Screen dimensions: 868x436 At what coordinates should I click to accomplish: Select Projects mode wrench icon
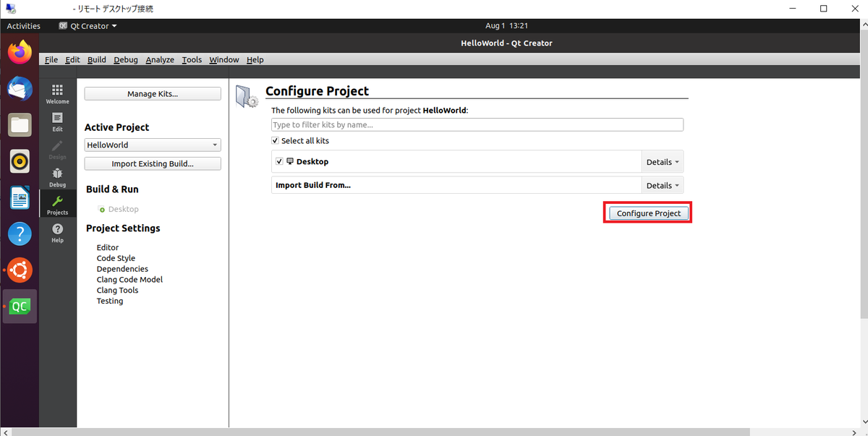[57, 205]
